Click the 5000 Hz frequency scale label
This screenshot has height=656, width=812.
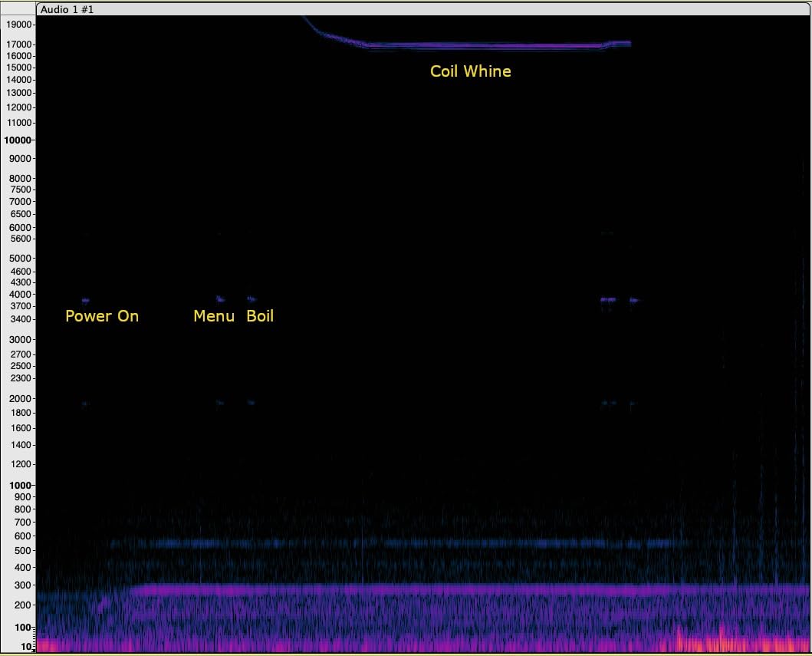[20, 258]
